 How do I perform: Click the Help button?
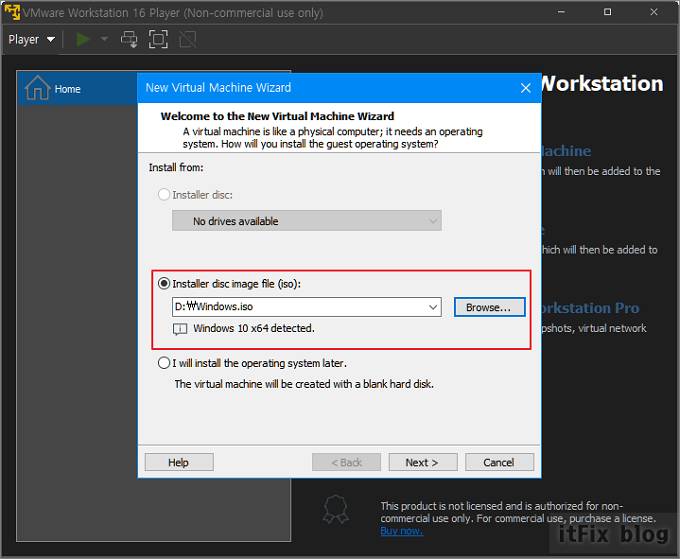click(x=179, y=462)
